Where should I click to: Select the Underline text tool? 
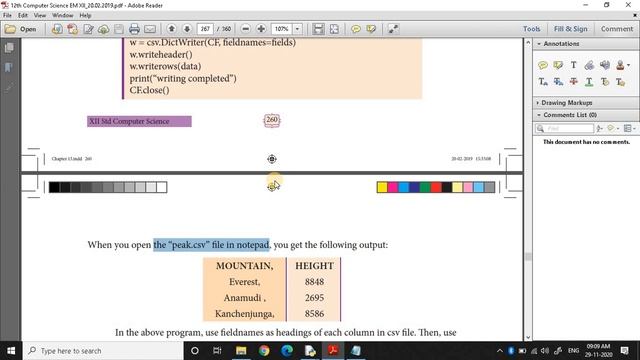coord(589,82)
